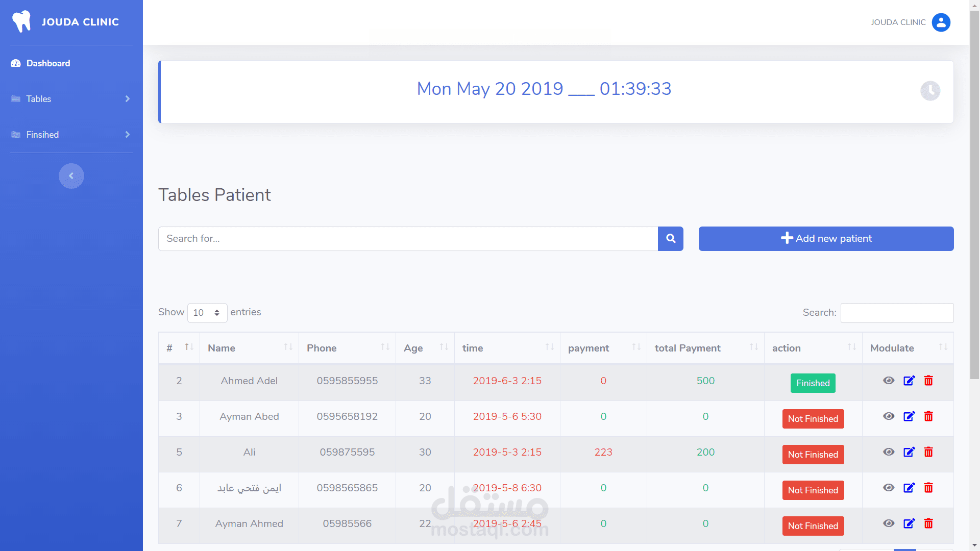Click the tooth logo of Jouda Clinic

pyautogui.click(x=21, y=21)
